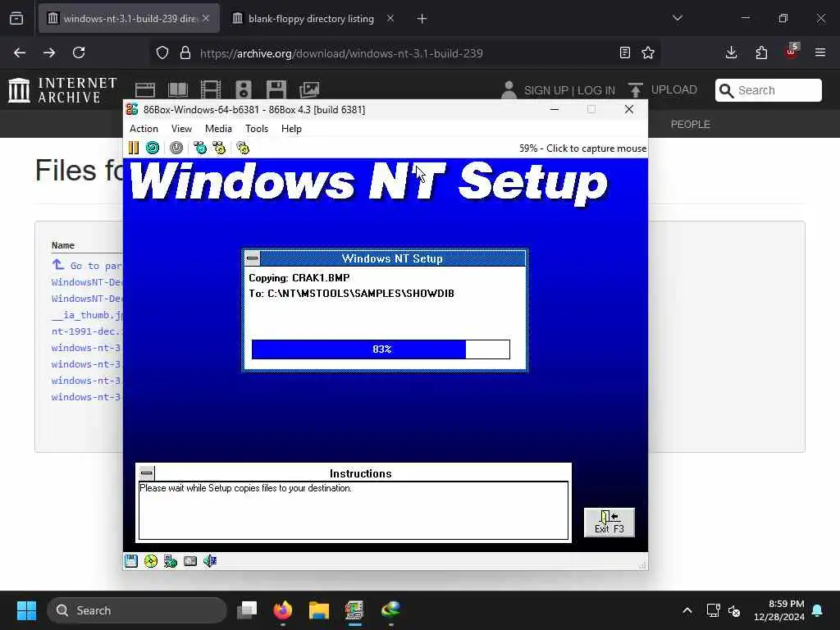The height and width of the screenshot is (630, 840).
Task: Click Exit F3 button in NT Setup
Action: click(609, 523)
